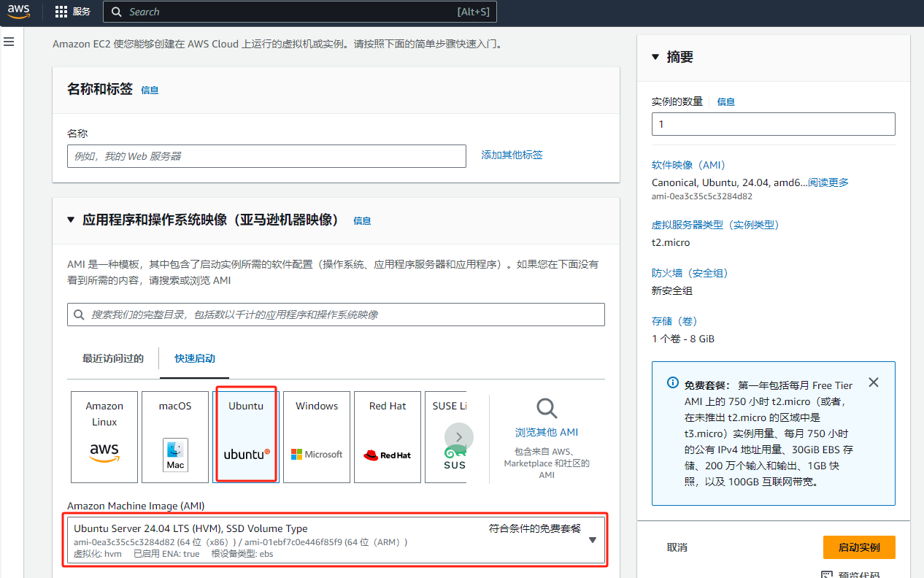Dismiss the free tier info box

(x=874, y=382)
